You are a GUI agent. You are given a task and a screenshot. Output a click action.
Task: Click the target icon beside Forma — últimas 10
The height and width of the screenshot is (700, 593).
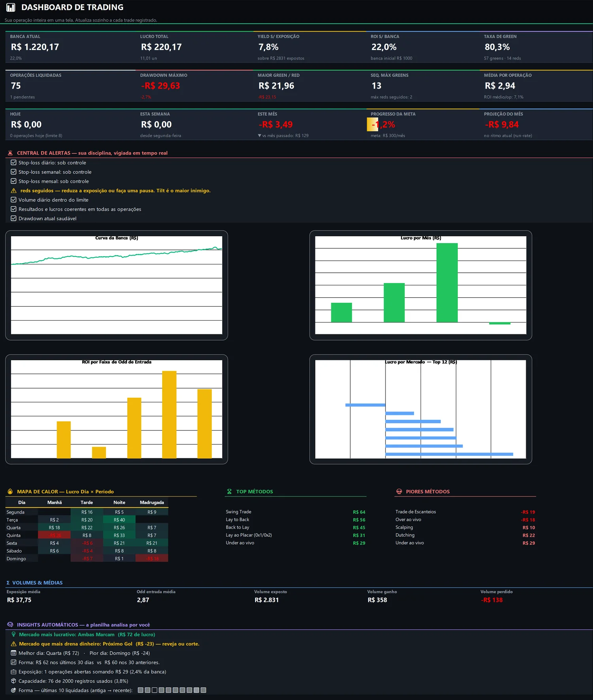(13, 691)
